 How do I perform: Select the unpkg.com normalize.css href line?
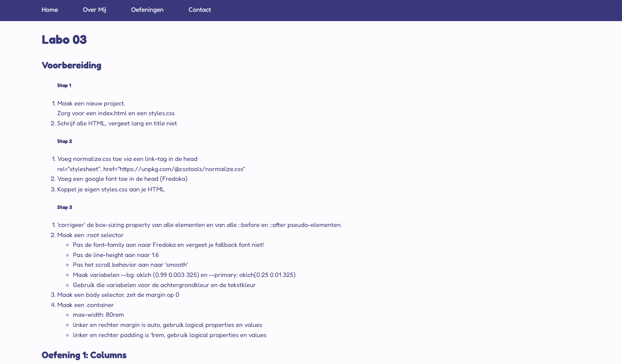pyautogui.click(x=151, y=169)
